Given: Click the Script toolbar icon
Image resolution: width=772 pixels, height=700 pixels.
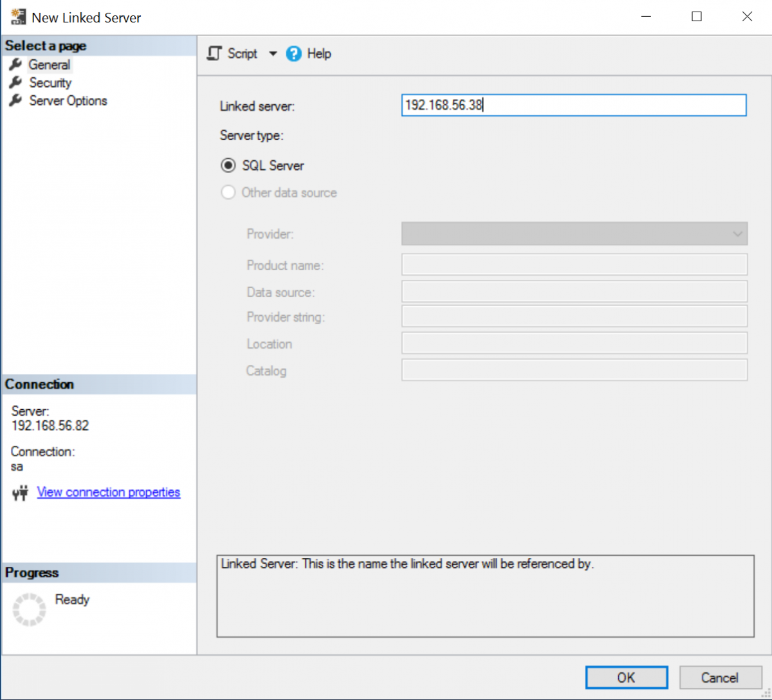Looking at the screenshot, I should 214,53.
